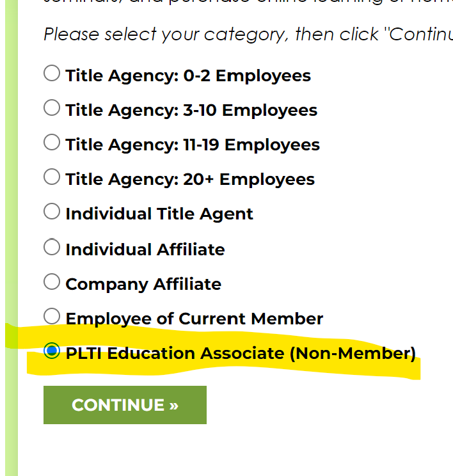
Task: Click the "Company Affiliate" label text
Action: click(x=143, y=284)
